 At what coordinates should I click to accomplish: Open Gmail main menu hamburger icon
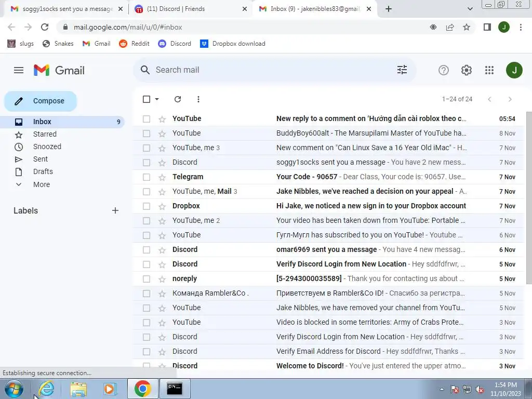[19, 70]
